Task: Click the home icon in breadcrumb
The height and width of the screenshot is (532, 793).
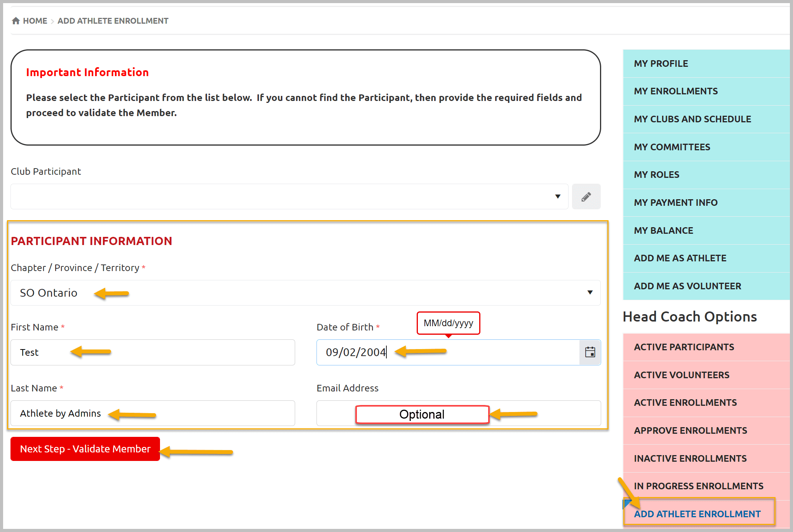Action: 16,21
